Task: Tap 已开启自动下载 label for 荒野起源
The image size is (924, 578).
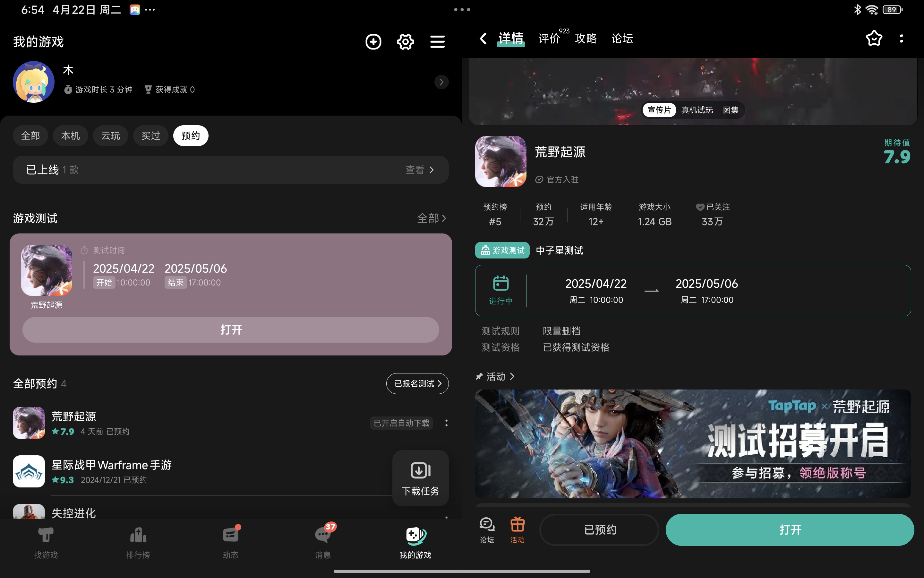Action: (401, 423)
